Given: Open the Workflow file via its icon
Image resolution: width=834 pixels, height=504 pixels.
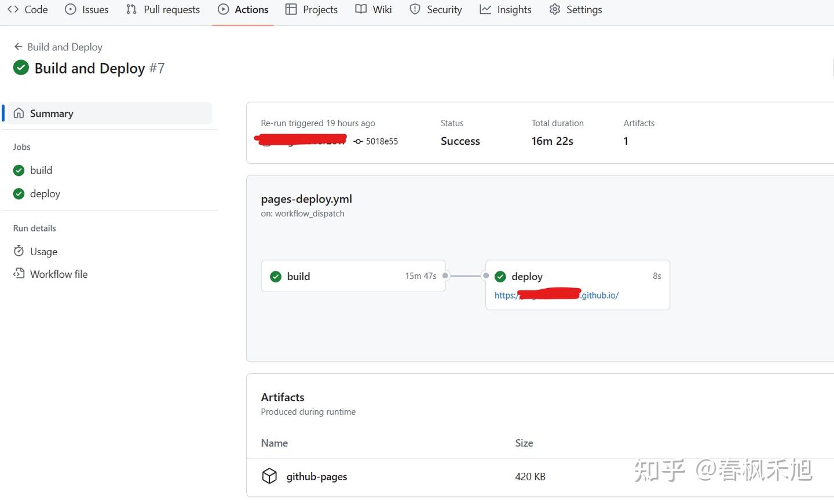Looking at the screenshot, I should [19, 274].
